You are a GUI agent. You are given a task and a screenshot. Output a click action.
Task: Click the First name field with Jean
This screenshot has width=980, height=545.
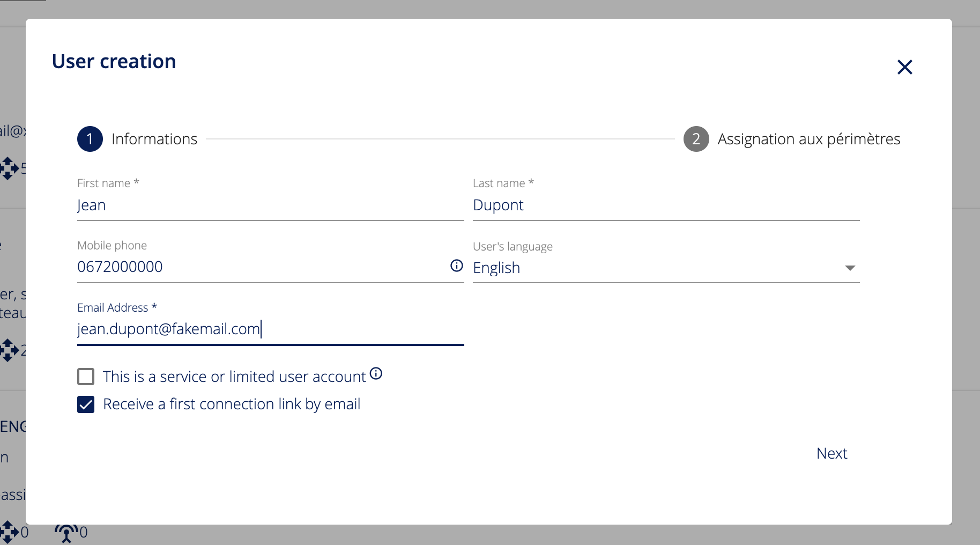tap(270, 205)
